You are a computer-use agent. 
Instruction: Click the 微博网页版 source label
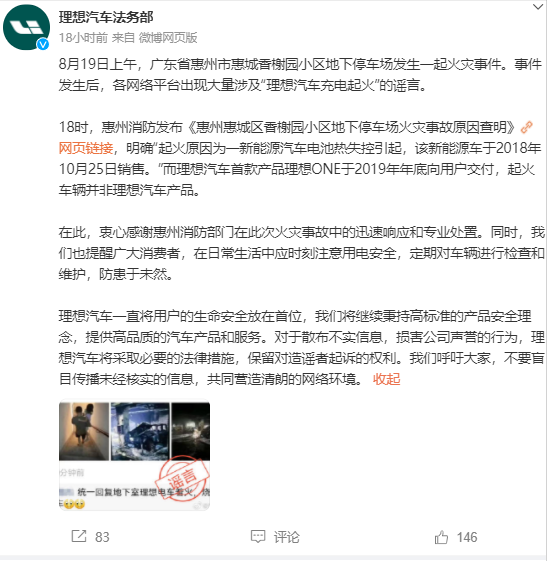(168, 38)
